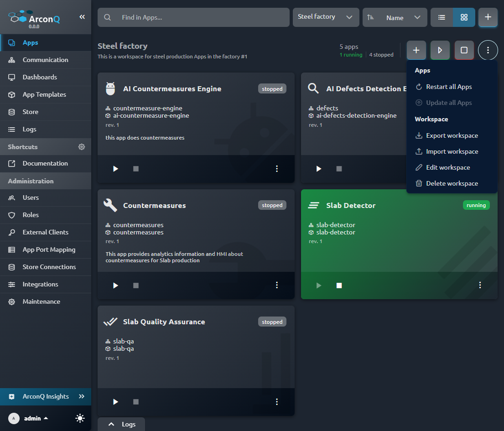Select Restart all Apps menu entry
This screenshot has width=504, height=431.
pos(448,87)
